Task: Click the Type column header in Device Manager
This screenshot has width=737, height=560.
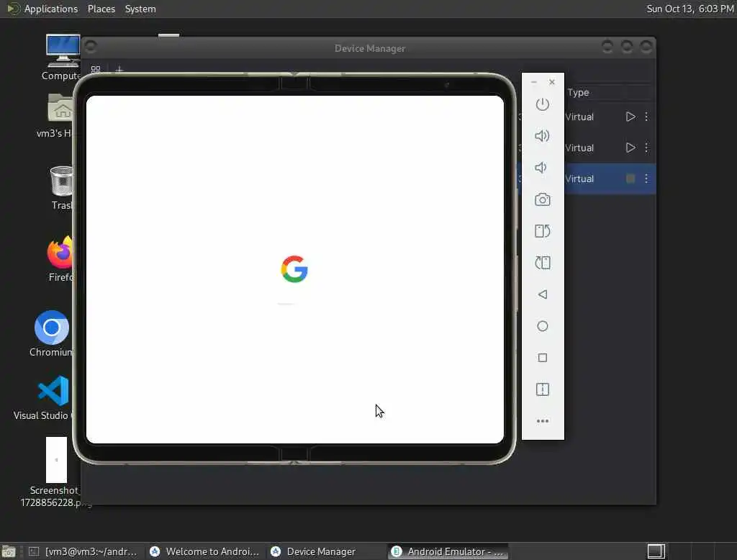Action: click(578, 93)
